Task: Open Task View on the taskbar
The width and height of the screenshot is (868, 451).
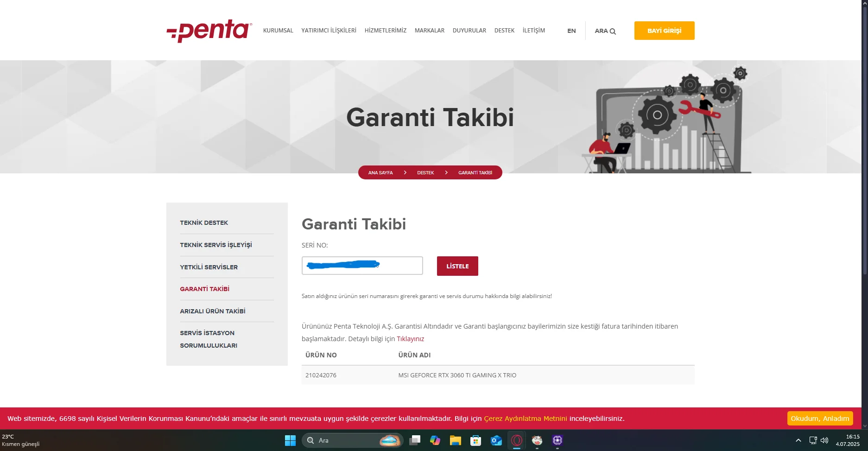Action: click(415, 440)
